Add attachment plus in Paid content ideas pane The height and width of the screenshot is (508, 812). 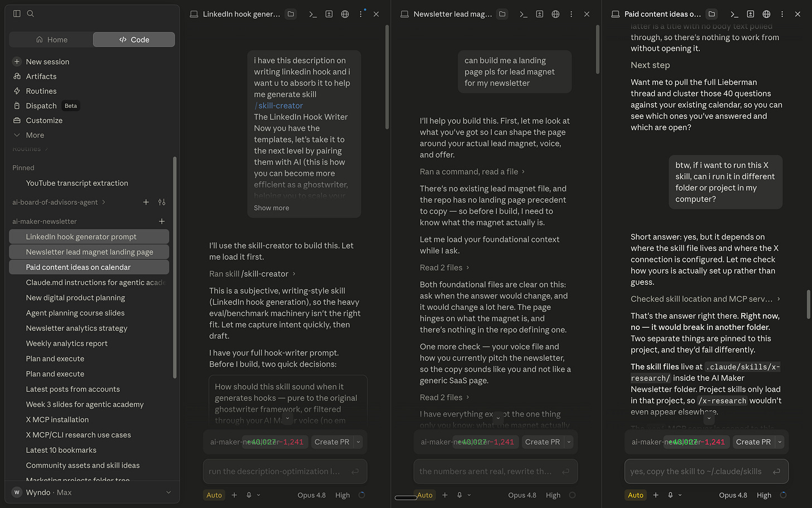656,495
